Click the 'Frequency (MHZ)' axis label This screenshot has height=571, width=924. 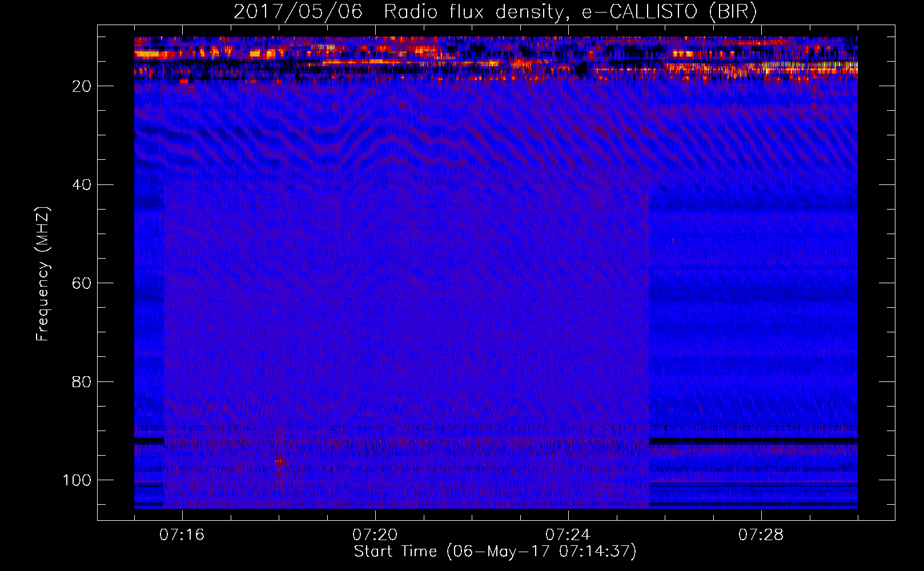[43, 274]
